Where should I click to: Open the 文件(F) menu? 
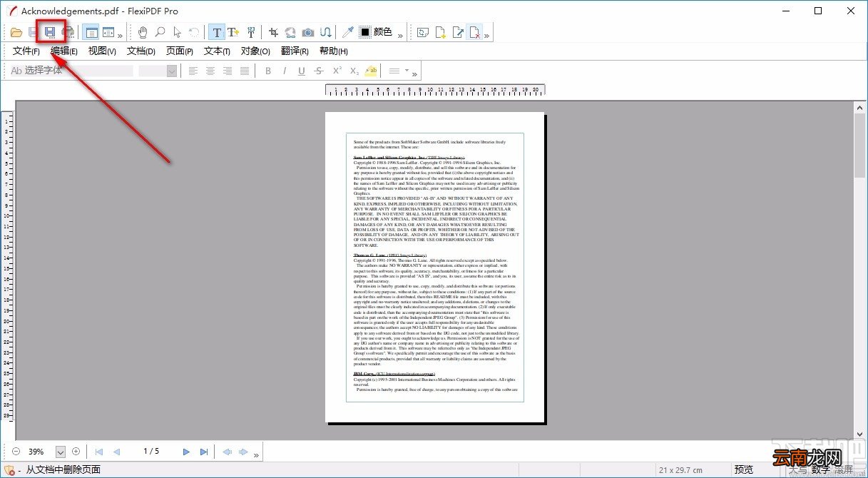tap(26, 51)
